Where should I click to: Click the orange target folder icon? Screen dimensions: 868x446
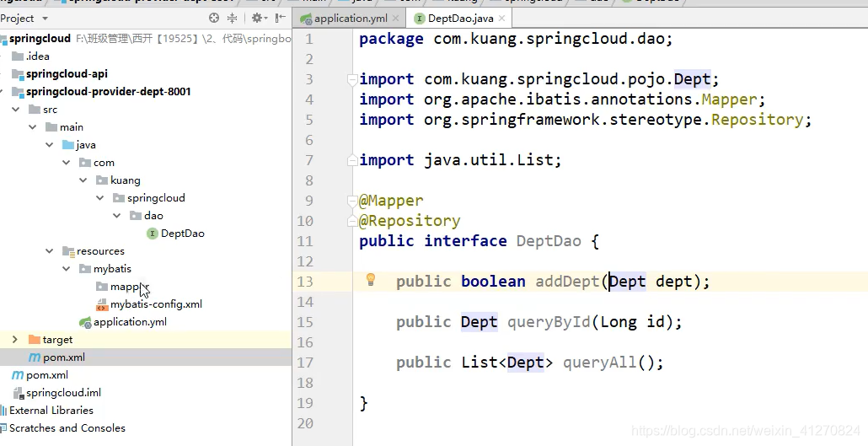(35, 339)
